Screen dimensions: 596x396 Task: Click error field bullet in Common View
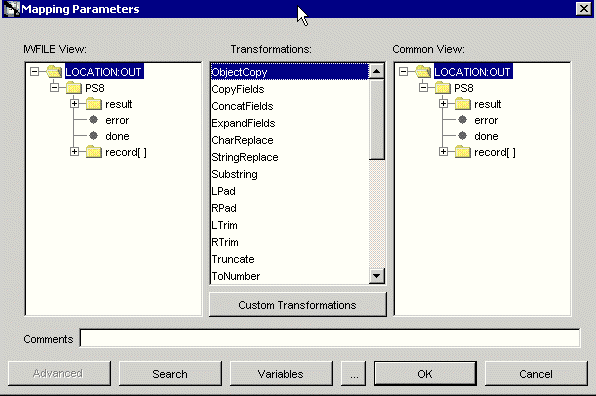[463, 120]
